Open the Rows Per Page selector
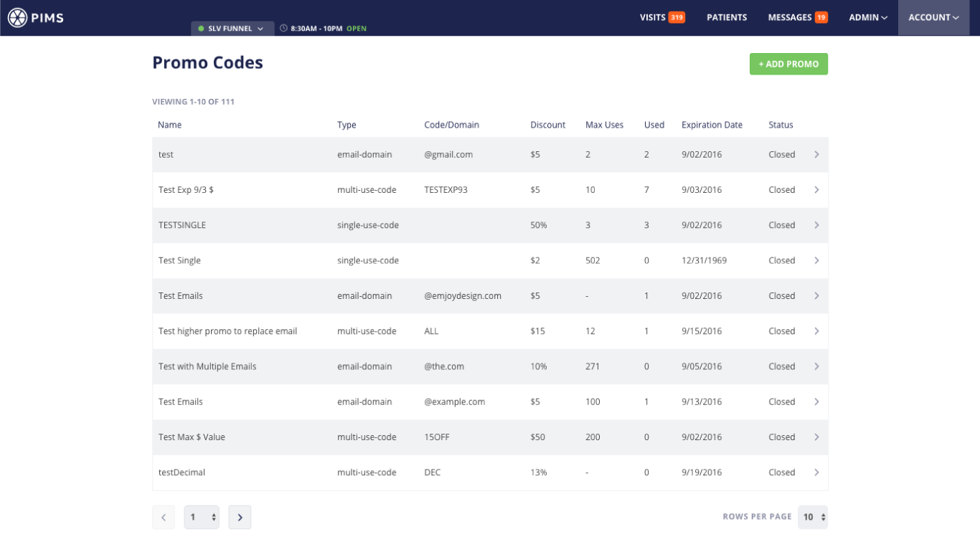Image resolution: width=980 pixels, height=557 pixels. 813,516
